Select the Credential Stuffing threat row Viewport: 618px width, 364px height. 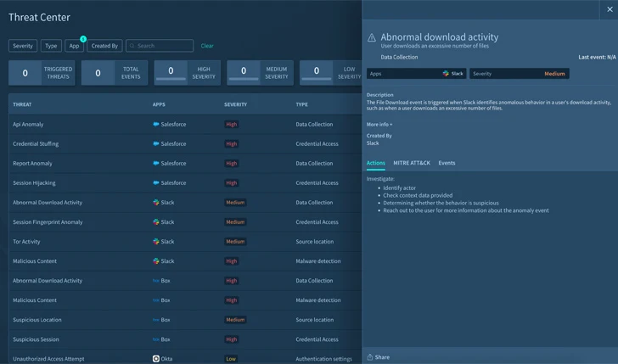(x=185, y=143)
